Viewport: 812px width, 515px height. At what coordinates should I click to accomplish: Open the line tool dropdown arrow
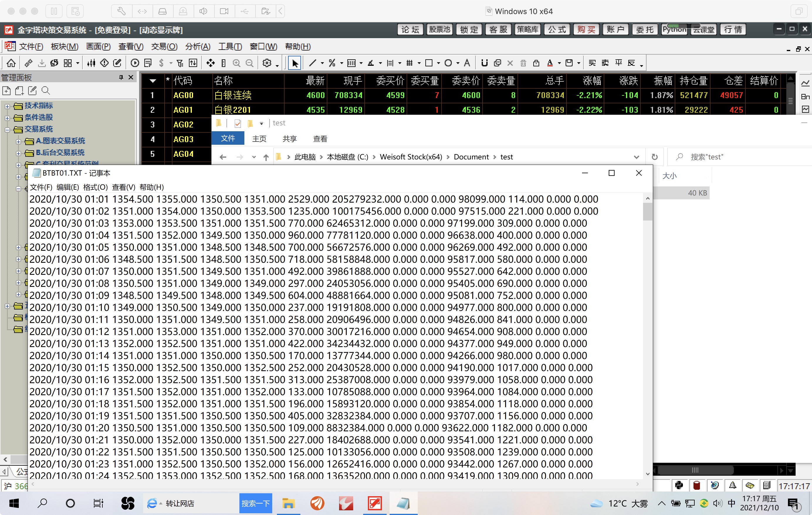click(322, 63)
